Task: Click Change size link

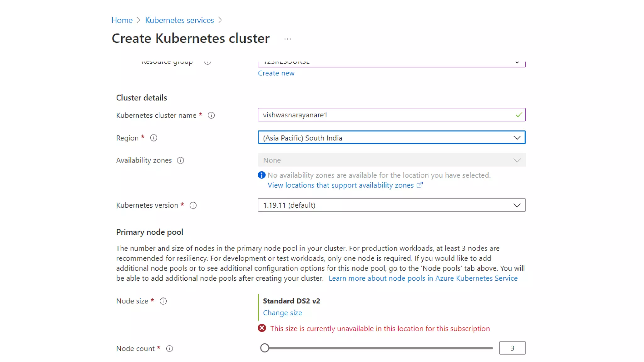Action: pyautogui.click(x=282, y=313)
